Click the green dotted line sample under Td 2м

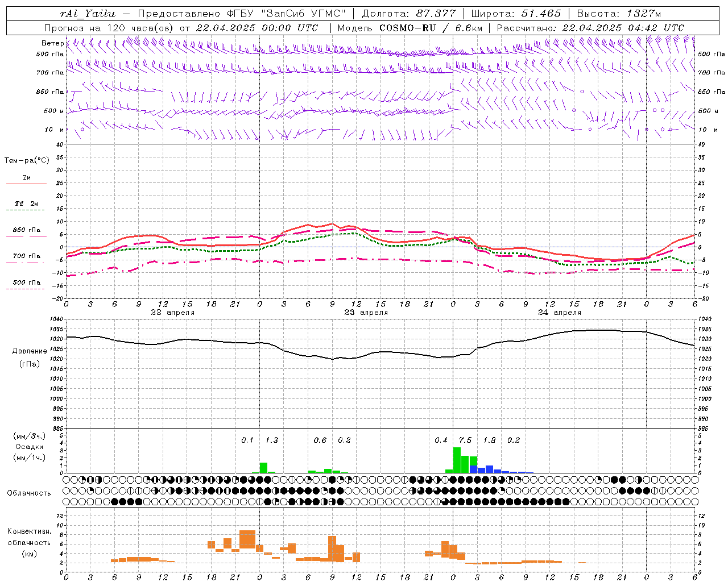click(x=25, y=210)
